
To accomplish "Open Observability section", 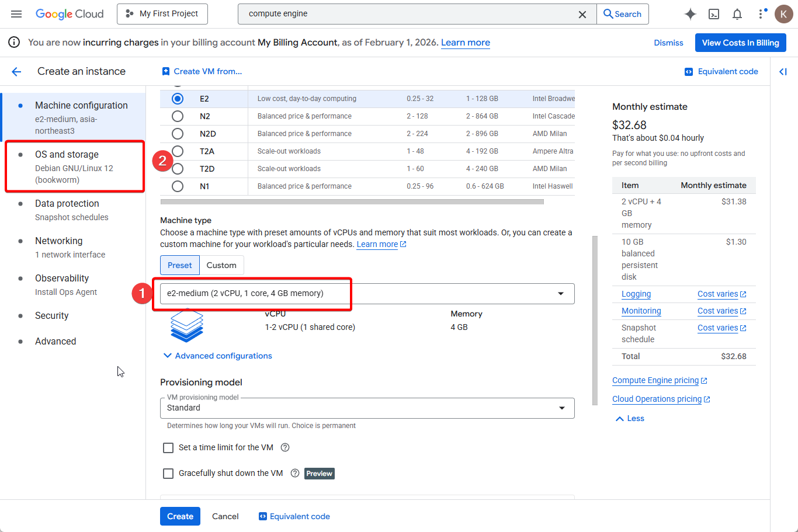I will click(74, 285).
